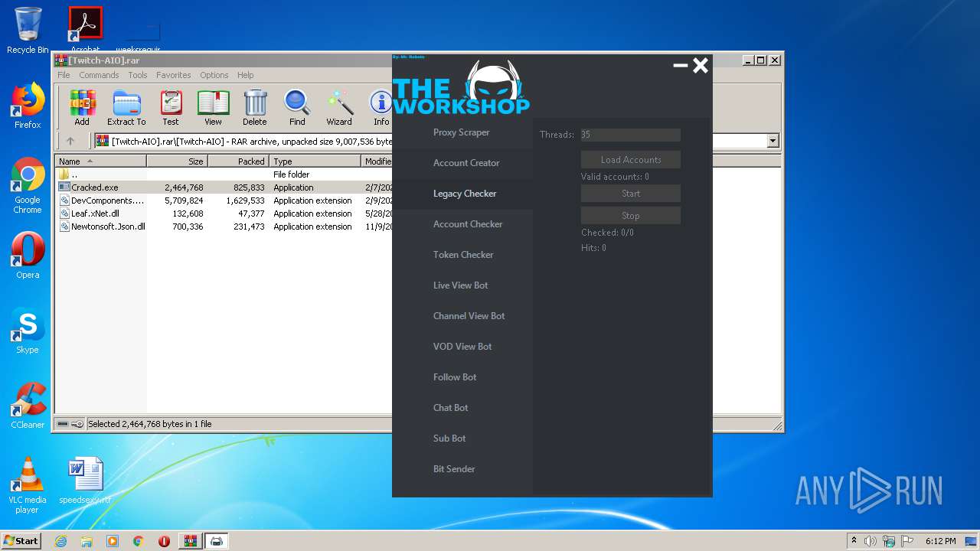The image size is (980, 551).
Task: Click the Find magnifier icon
Action: (297, 108)
